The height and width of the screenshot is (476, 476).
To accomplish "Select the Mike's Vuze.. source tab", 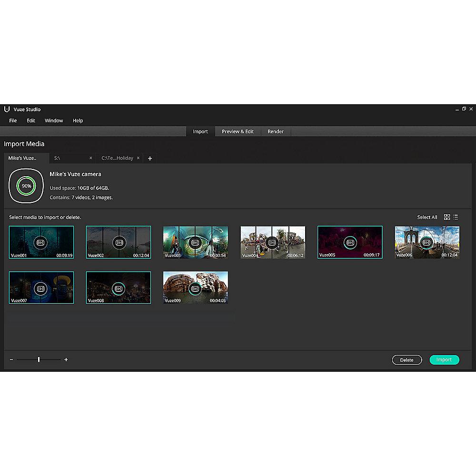I will click(x=26, y=158).
